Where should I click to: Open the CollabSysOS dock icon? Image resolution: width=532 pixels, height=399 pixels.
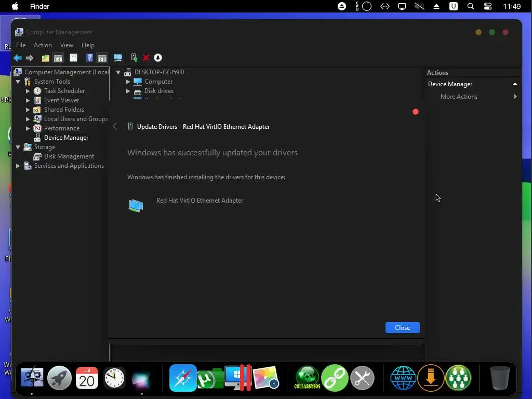[x=307, y=378]
